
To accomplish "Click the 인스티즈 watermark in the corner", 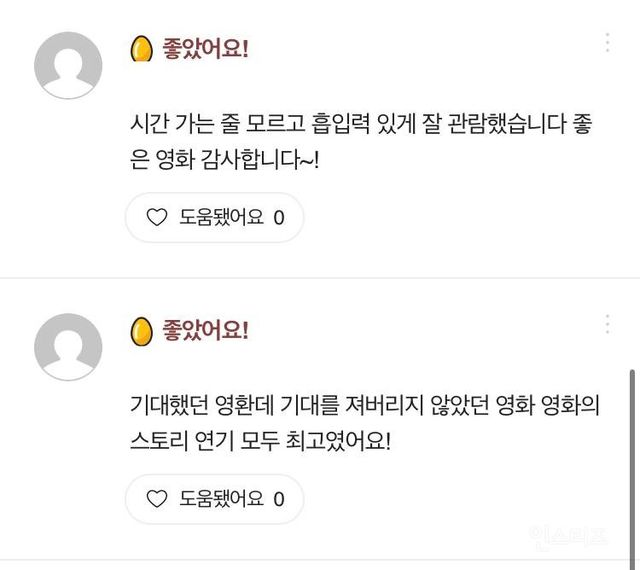I will click(567, 536).
